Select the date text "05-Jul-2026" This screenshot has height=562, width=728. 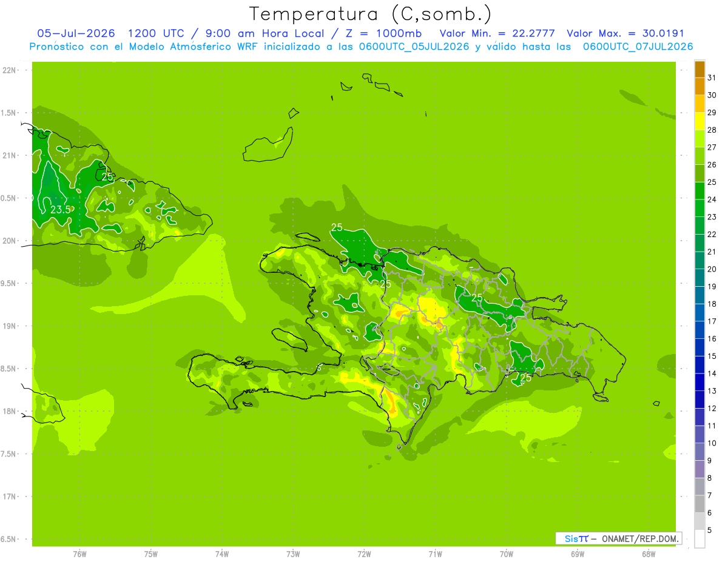pos(76,33)
